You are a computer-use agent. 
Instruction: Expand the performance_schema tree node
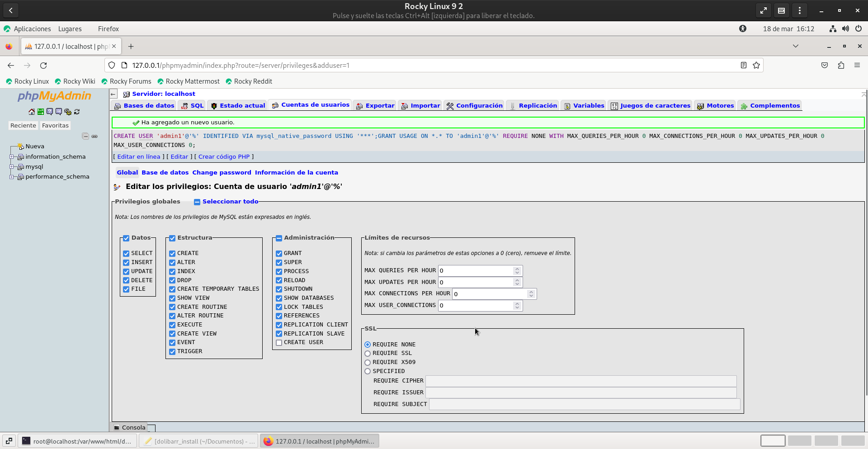[x=12, y=177]
